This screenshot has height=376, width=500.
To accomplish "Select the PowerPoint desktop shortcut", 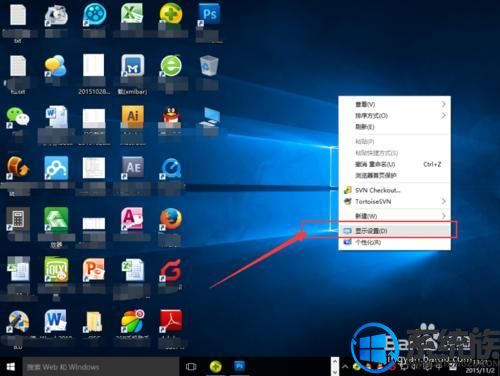I will 94,269.
